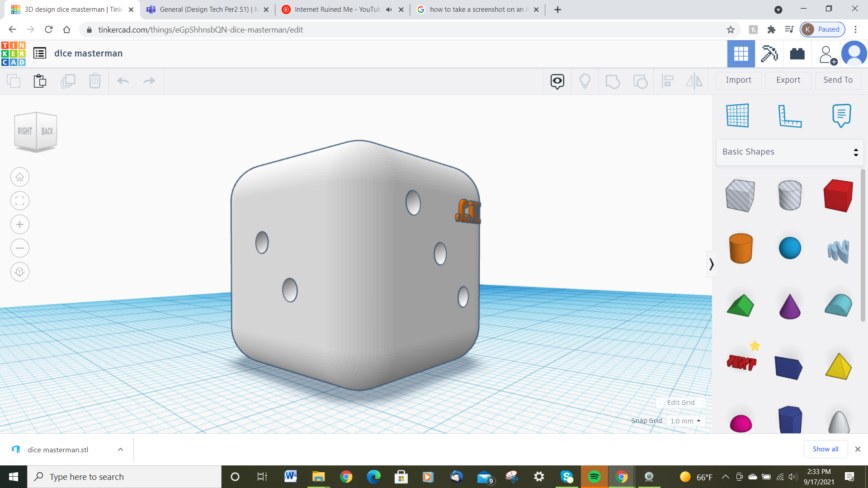Click the Zoom out button
The image size is (868, 488).
[x=20, y=248]
